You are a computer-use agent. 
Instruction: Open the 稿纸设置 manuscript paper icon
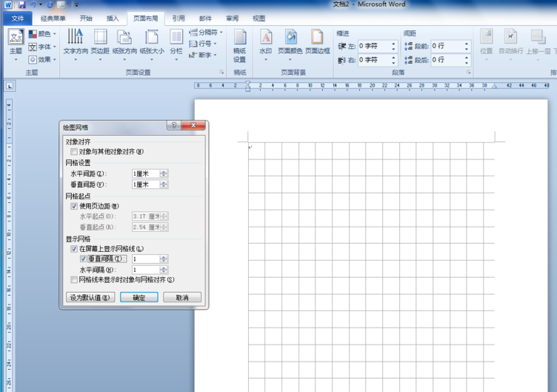240,39
